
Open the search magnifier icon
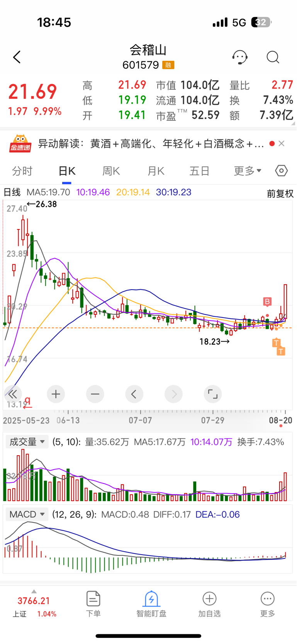click(273, 57)
